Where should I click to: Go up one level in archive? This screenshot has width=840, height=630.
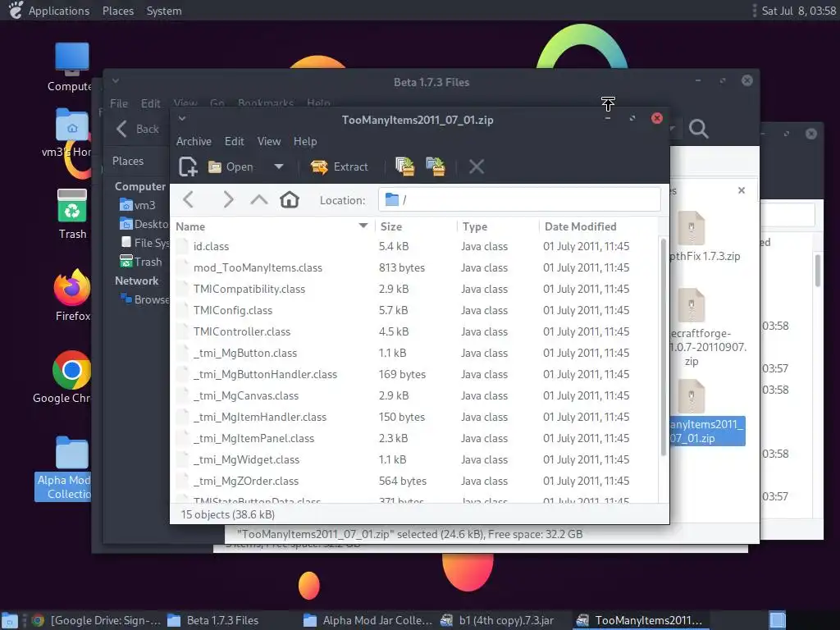click(258, 200)
